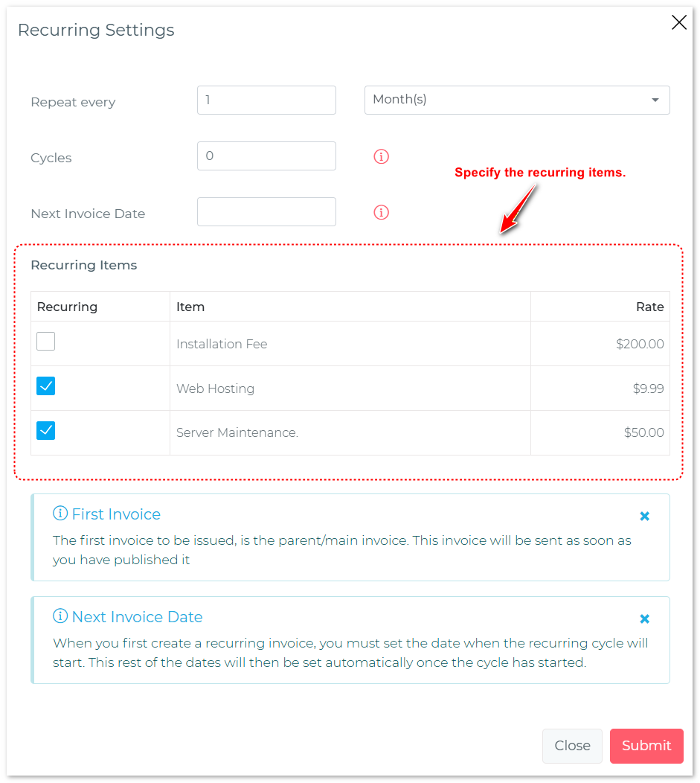This screenshot has height=783, width=700.
Task: Click the Recurring Items section heading
Action: point(83,265)
